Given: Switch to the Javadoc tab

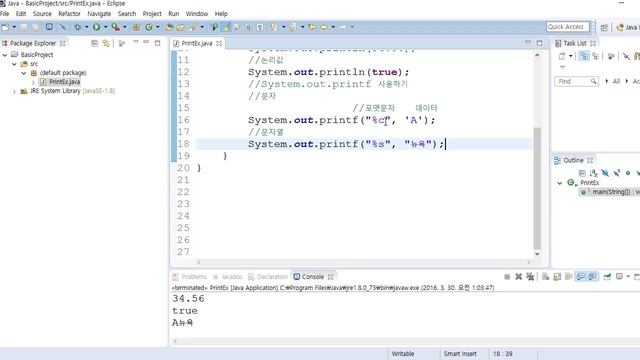Looking at the screenshot, I should coord(227,277).
